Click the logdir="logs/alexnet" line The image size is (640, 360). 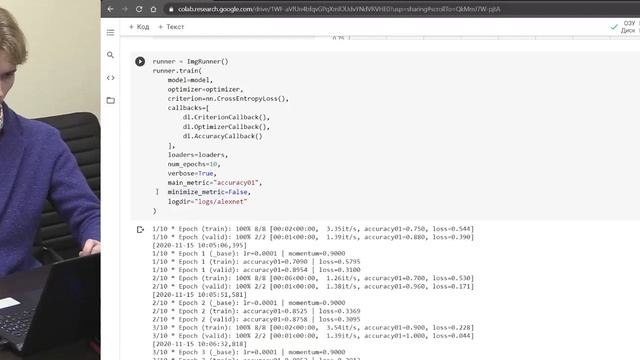(207, 202)
